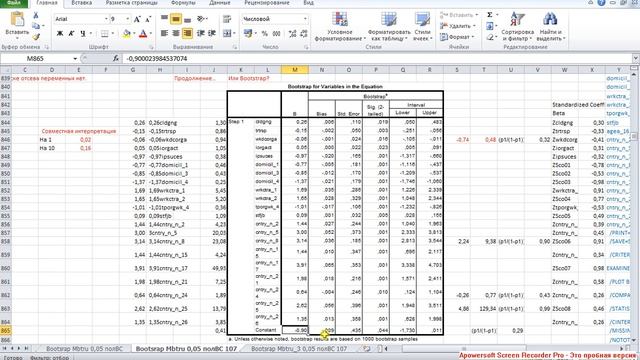Screen dimensions: 640x360
Task: Apply fill color with paint bucket icon
Action: pos(127,33)
